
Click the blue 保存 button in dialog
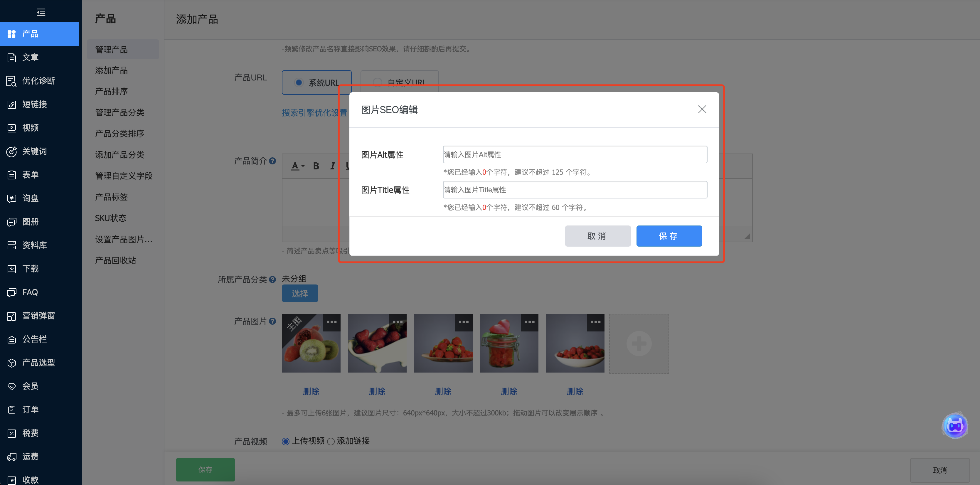tap(669, 236)
